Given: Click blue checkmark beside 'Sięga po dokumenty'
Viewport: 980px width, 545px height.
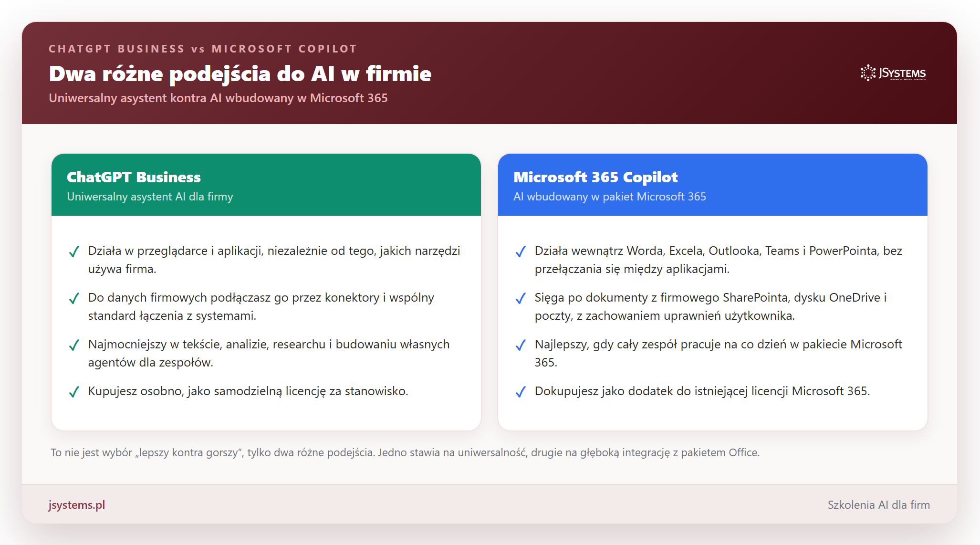Looking at the screenshot, I should coord(521,298).
